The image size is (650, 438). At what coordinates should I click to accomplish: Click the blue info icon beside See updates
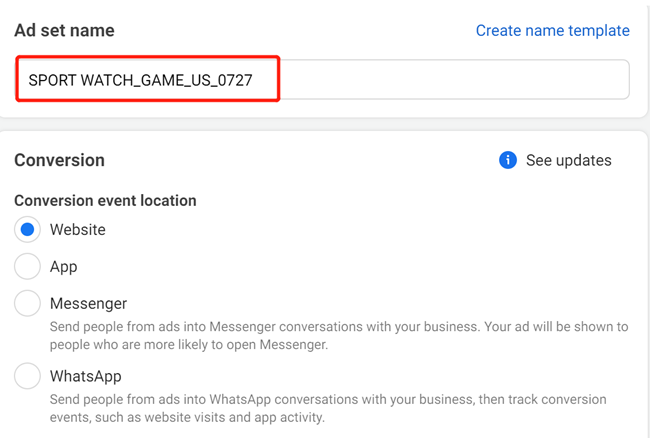coord(508,160)
